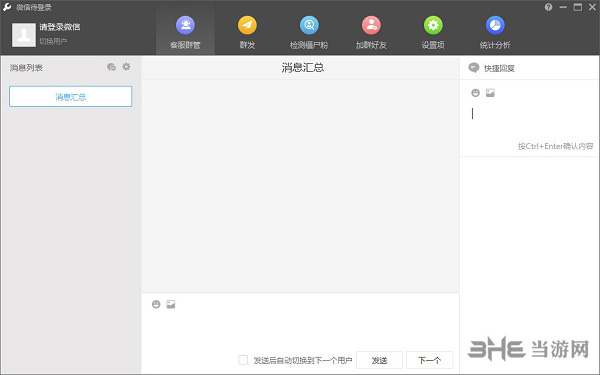
Task: Open emoji picker in main message box
Action: coord(156,304)
